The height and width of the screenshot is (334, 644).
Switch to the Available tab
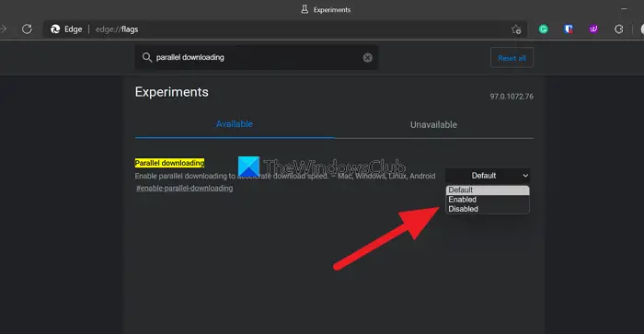[x=235, y=124]
